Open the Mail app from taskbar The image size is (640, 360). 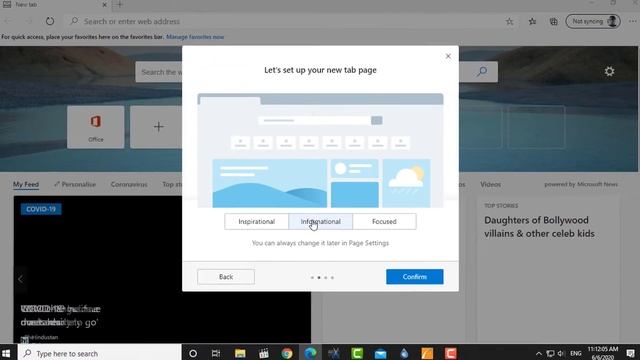(x=380, y=353)
